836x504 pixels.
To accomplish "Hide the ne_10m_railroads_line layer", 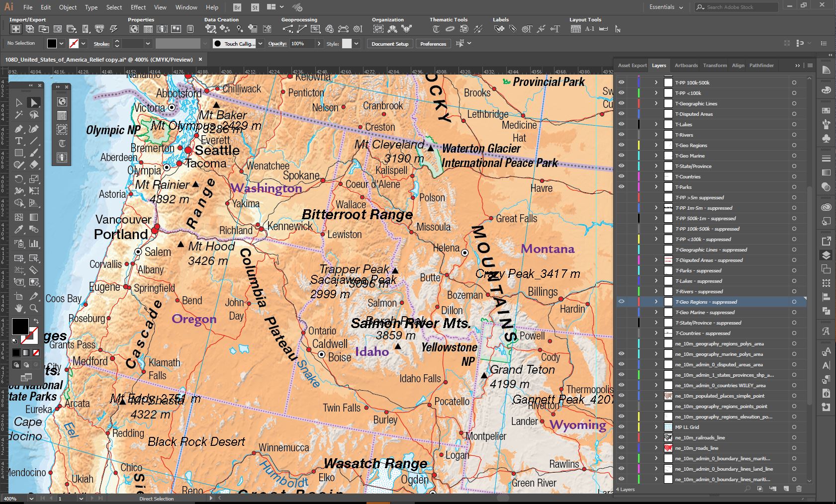I will tap(621, 437).
